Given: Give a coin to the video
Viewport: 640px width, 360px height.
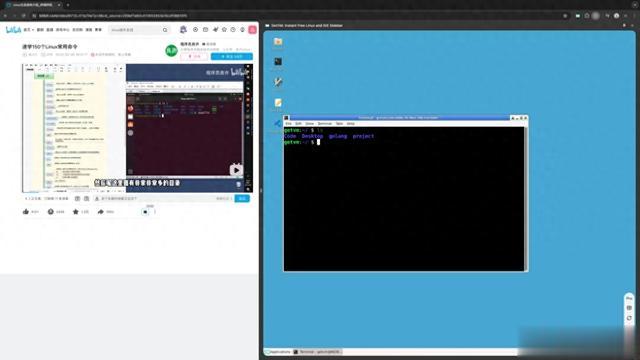Looking at the screenshot, I should (x=51, y=211).
